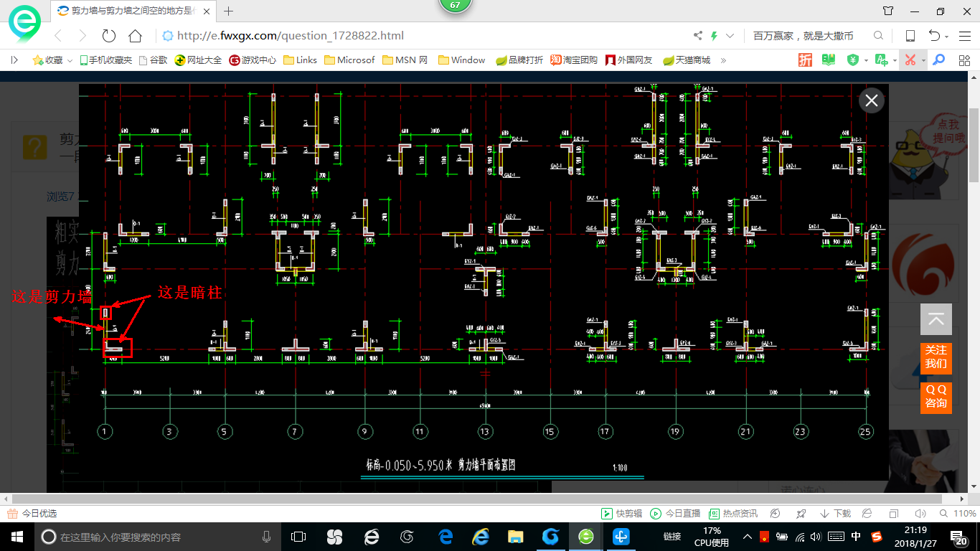
Task: Click 下载 downloads in status bar
Action: [x=835, y=514]
